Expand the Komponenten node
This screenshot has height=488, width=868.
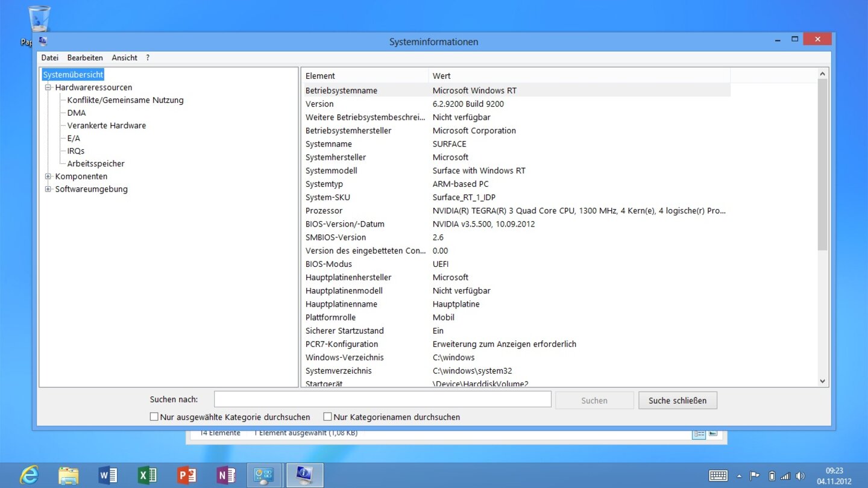48,177
